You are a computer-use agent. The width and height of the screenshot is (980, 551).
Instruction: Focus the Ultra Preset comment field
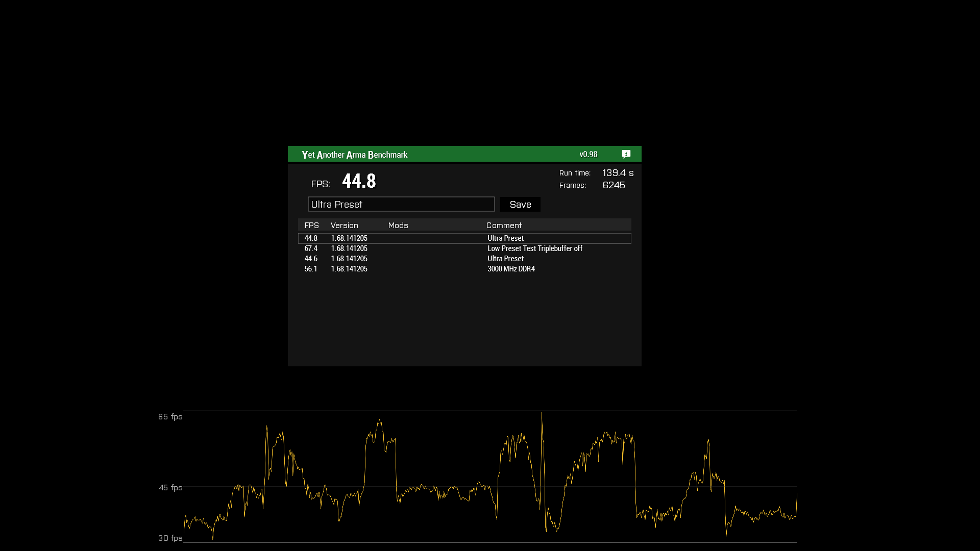click(401, 205)
